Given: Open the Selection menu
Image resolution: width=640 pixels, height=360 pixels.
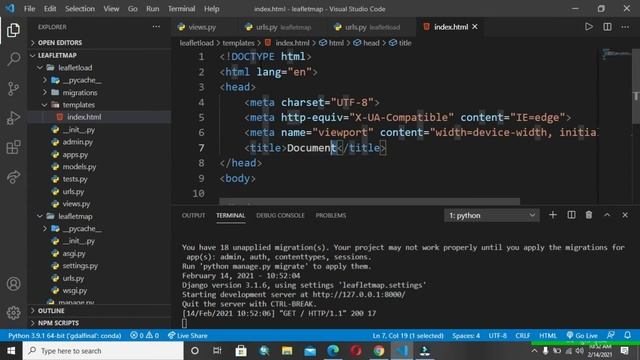Looking at the screenshot, I should click(80, 9).
